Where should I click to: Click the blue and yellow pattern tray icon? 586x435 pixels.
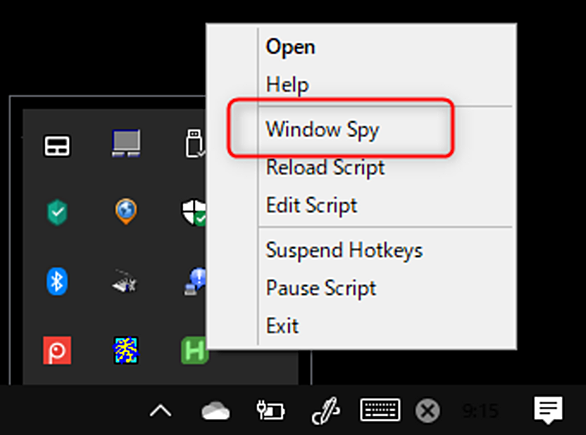(x=126, y=350)
